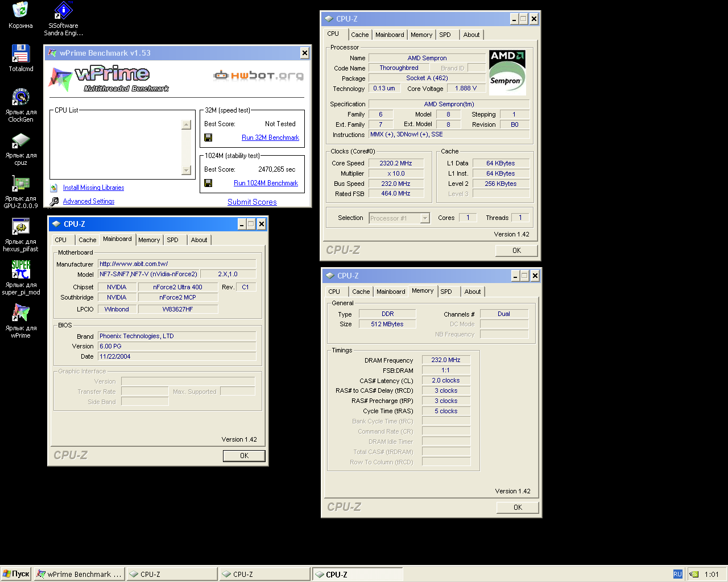Viewport: 728px width, 582px height.
Task: Activate the wPrime Benchmark taskbar button
Action: (x=79, y=574)
